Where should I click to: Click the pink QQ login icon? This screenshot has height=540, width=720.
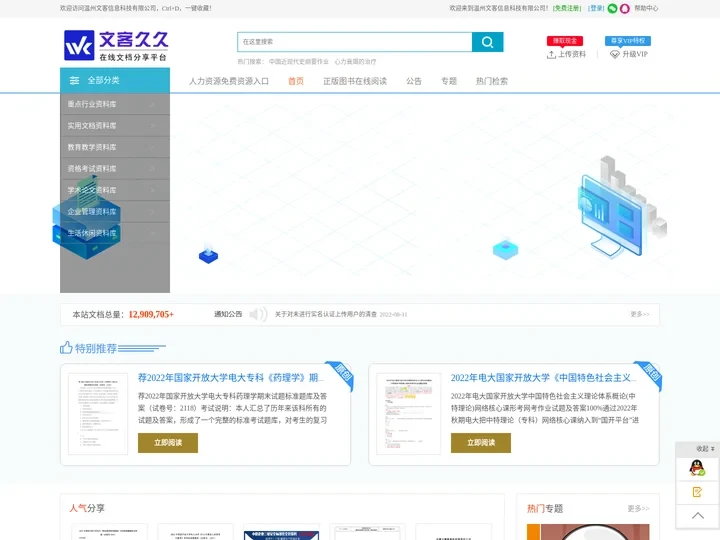coord(624,8)
